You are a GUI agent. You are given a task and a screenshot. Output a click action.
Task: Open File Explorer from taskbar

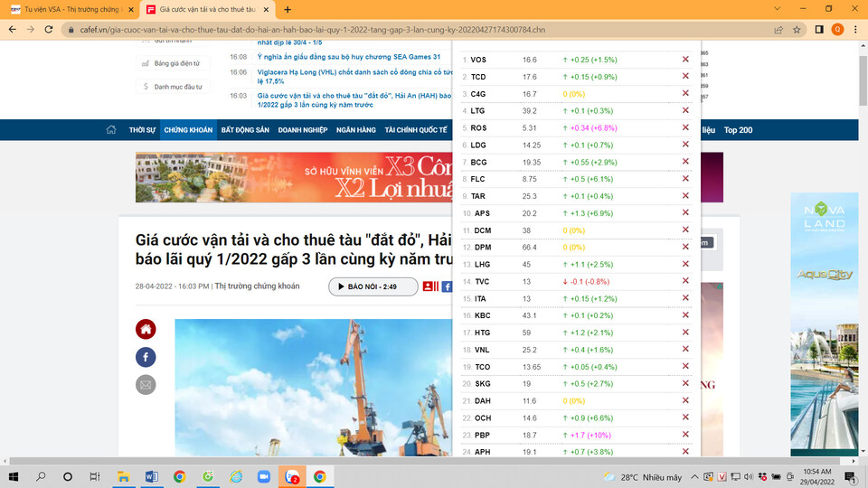pyautogui.click(x=123, y=476)
